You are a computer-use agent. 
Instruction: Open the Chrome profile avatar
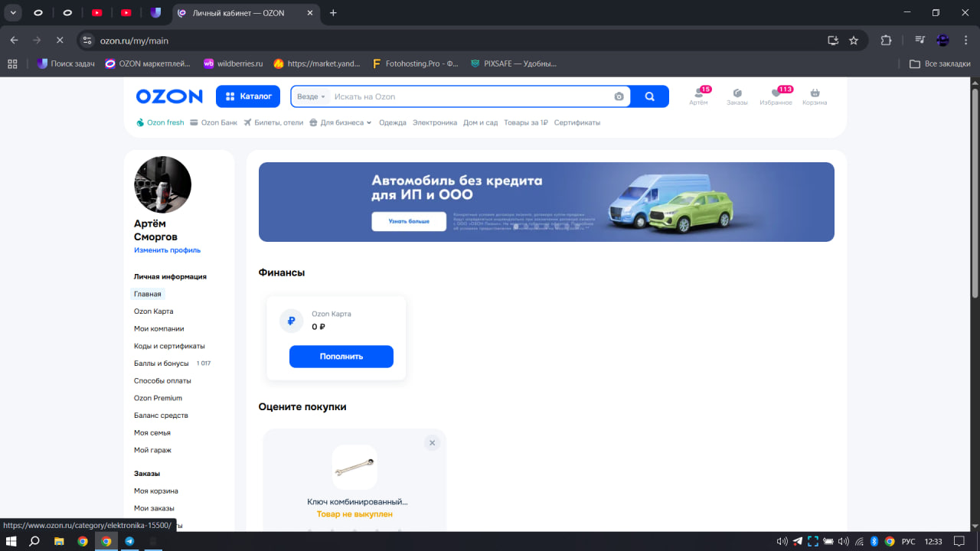[942, 41]
